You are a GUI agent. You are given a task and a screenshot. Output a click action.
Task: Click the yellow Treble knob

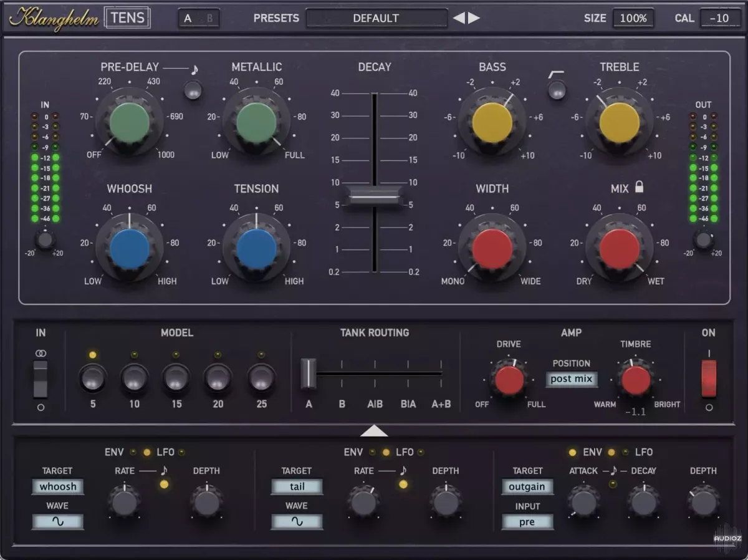(619, 122)
